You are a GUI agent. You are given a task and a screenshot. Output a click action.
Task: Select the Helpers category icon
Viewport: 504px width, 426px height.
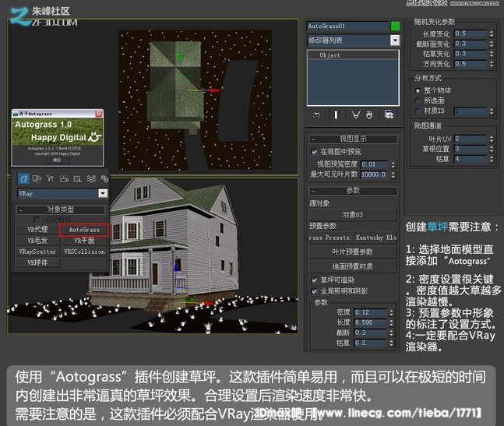77,178
